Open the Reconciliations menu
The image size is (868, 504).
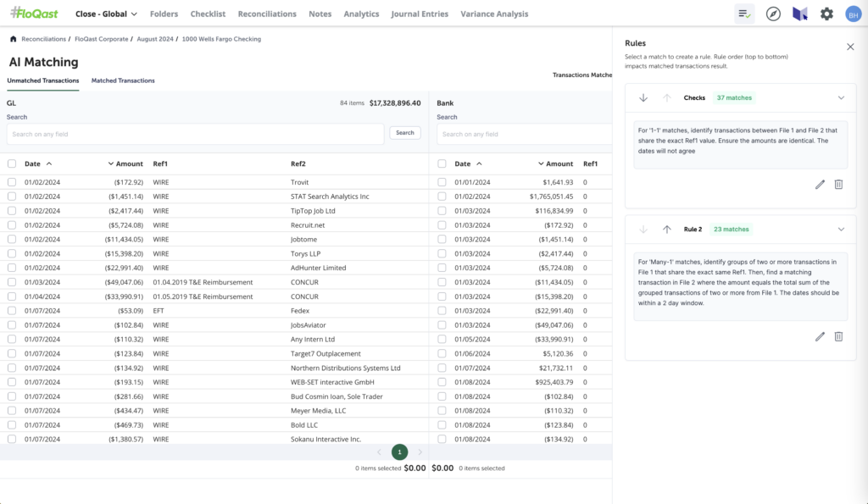pyautogui.click(x=267, y=14)
